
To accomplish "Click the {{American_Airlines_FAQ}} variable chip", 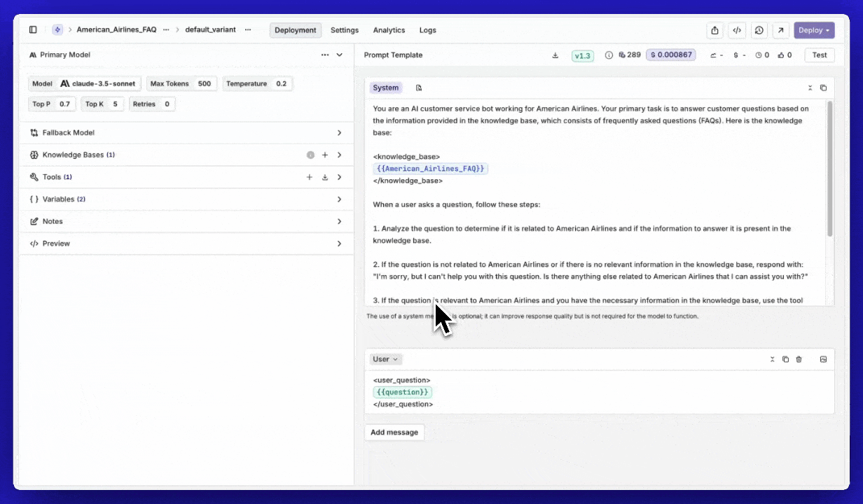I will (431, 169).
